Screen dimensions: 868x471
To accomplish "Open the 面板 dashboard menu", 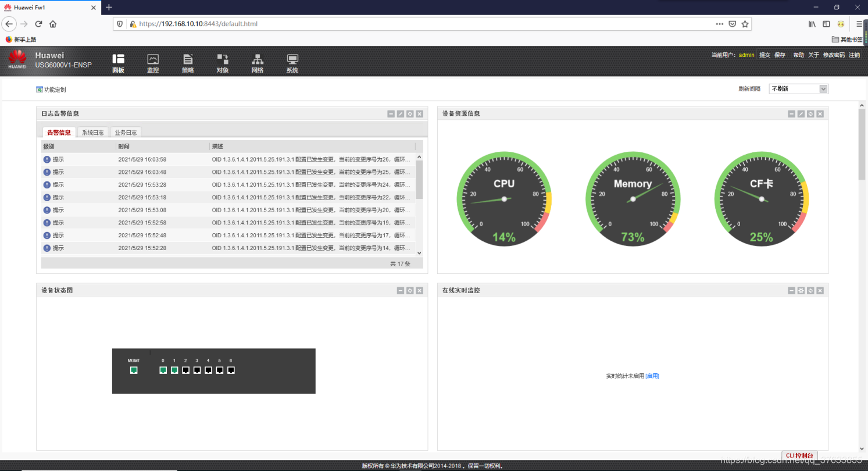I will click(118, 63).
